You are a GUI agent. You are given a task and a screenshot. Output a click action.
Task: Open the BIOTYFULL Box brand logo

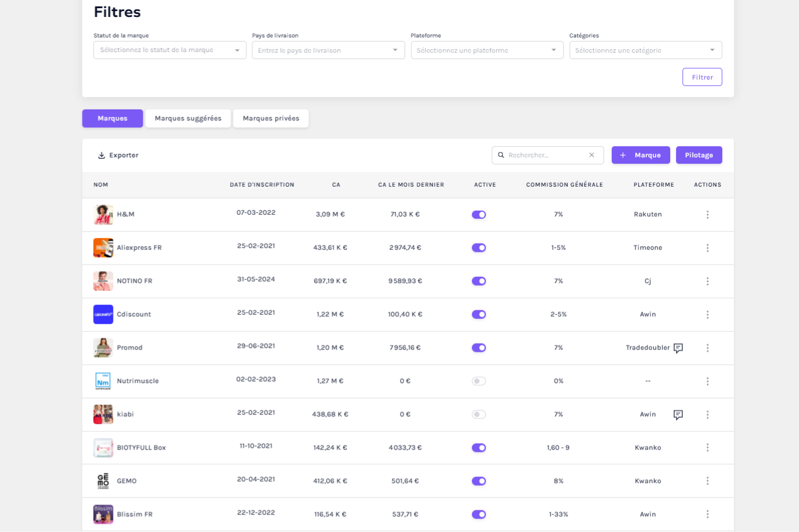tap(103, 448)
